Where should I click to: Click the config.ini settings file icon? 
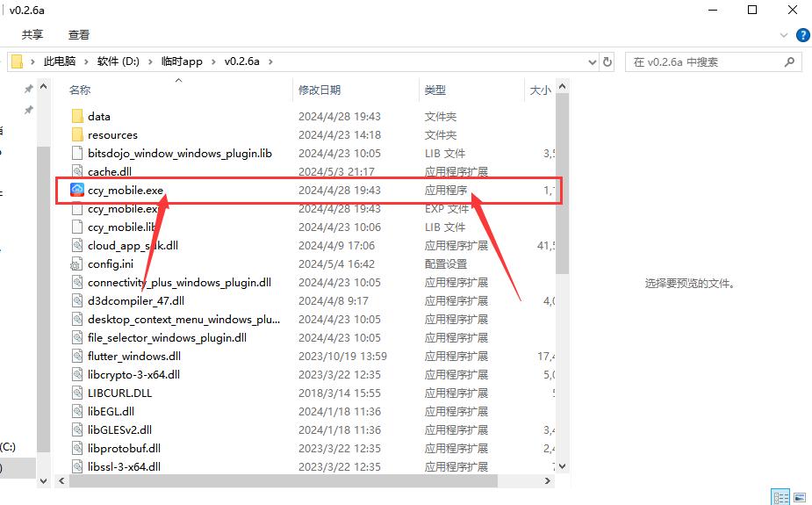point(77,264)
